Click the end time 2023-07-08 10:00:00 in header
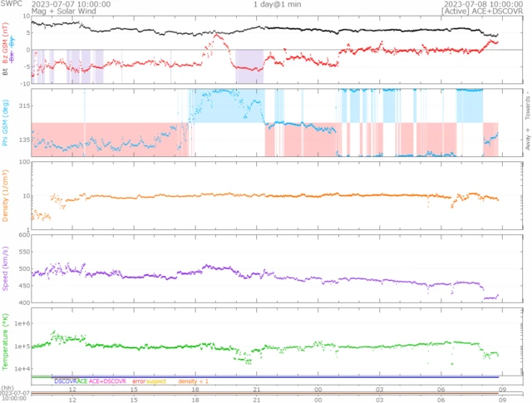Image resolution: width=532 pixels, height=403 pixels. pos(483,4)
